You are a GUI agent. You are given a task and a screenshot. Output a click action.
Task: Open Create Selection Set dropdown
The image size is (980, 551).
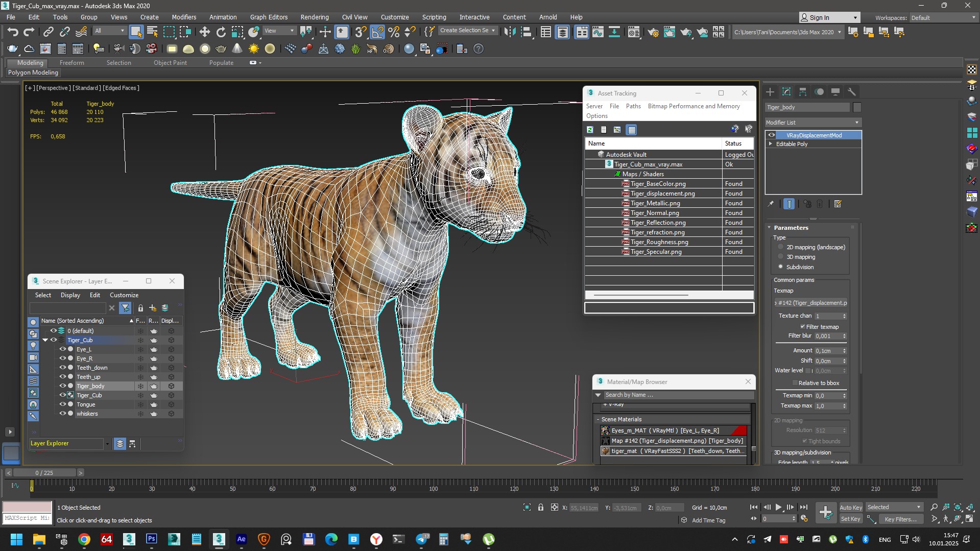coord(467,31)
